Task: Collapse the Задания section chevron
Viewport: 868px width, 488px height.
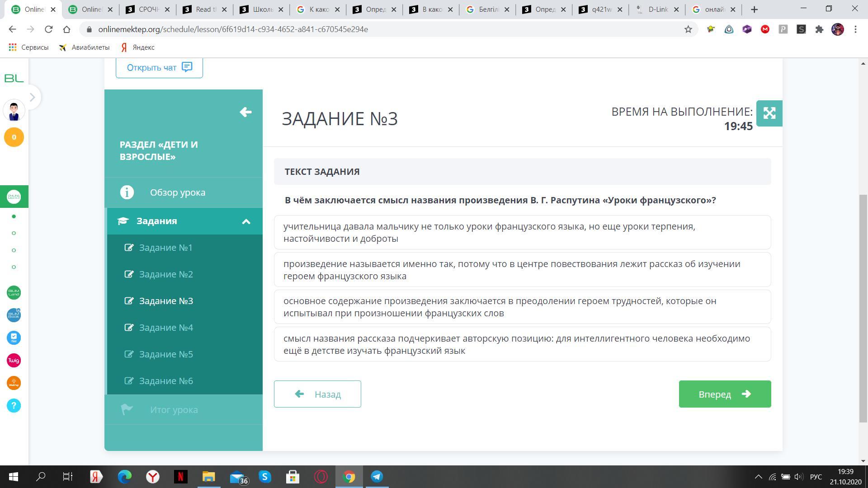Action: [246, 221]
